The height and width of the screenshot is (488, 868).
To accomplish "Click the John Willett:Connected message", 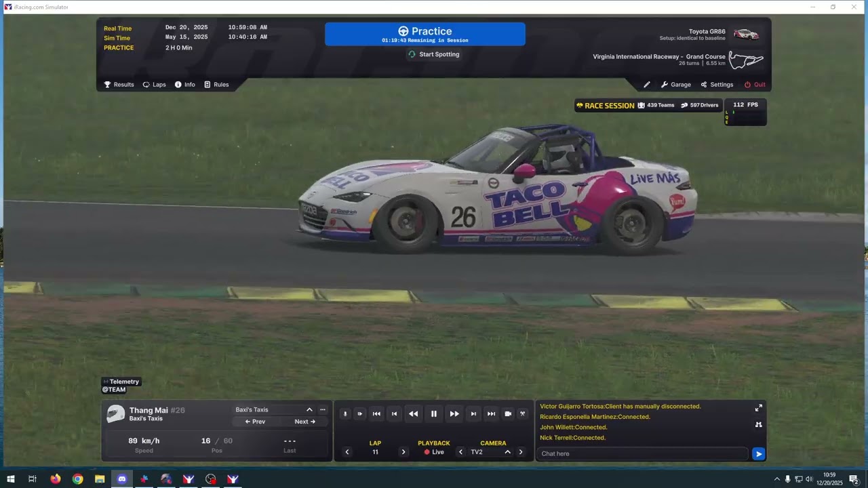I will tap(574, 428).
